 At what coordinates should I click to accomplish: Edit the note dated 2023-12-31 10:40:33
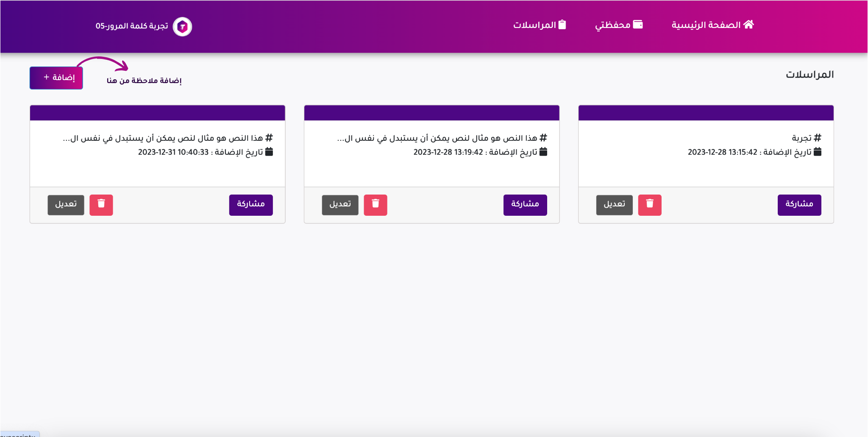pyautogui.click(x=66, y=205)
